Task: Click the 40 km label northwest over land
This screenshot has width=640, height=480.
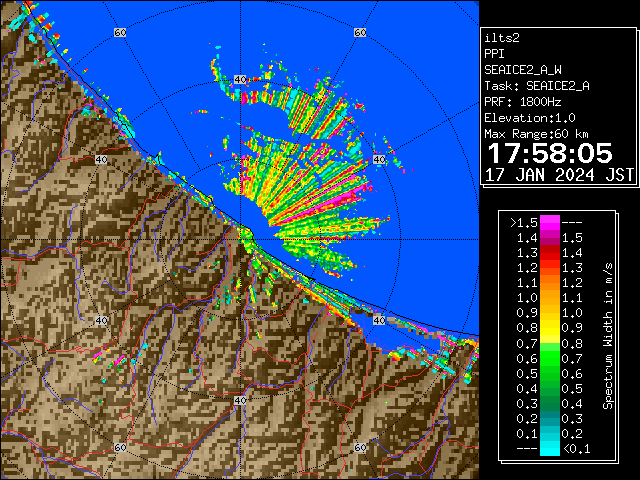Action: point(101,160)
